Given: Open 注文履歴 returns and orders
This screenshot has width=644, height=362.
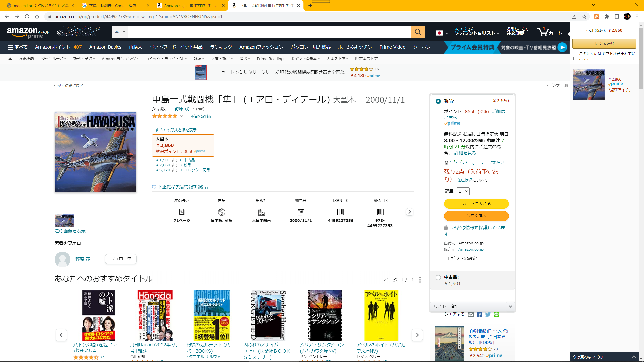Looking at the screenshot, I should [518, 31].
